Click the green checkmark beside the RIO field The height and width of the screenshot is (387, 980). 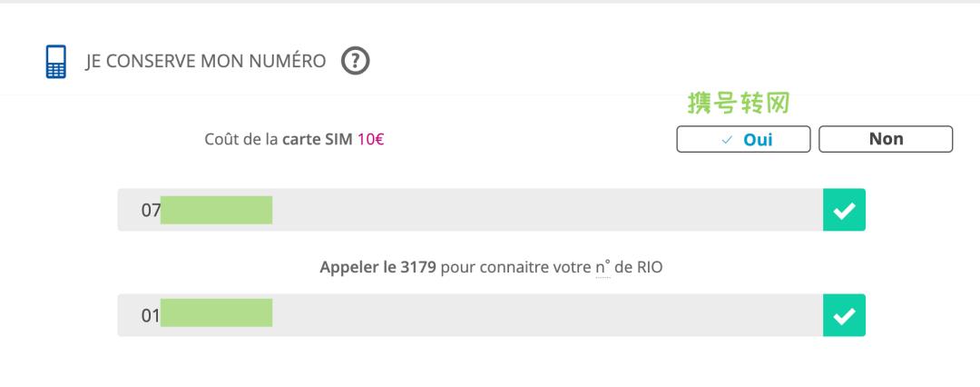click(844, 316)
